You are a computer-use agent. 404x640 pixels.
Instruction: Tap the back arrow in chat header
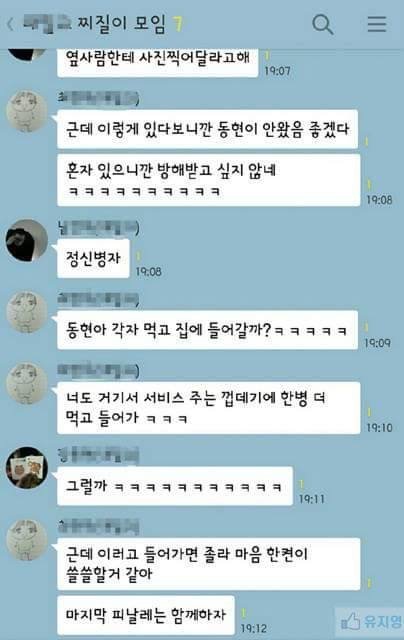[10, 24]
